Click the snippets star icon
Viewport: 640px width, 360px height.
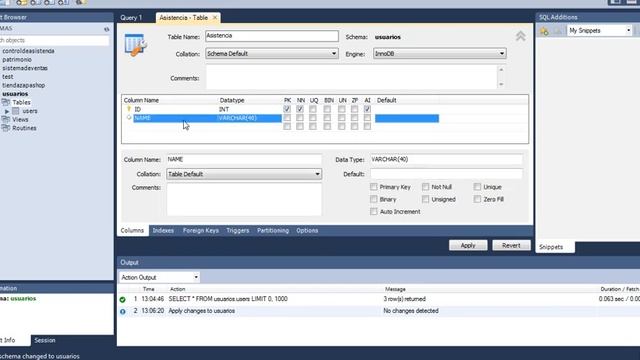coord(544,31)
